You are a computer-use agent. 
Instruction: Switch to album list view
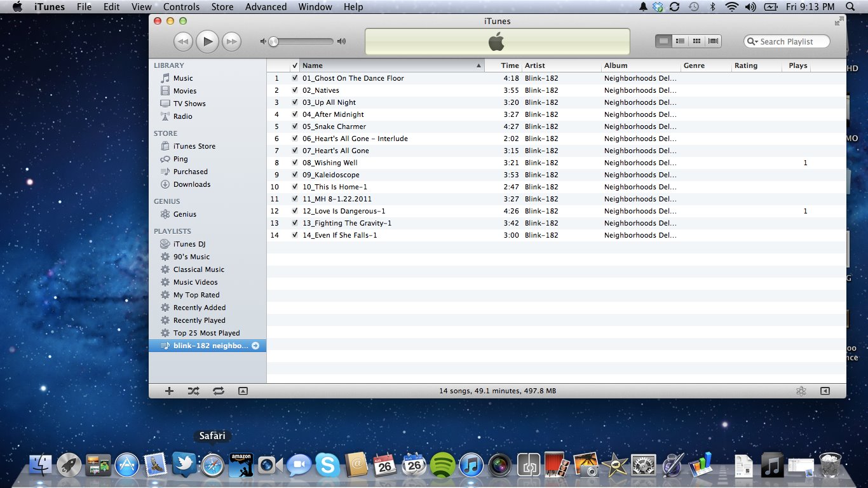point(680,41)
